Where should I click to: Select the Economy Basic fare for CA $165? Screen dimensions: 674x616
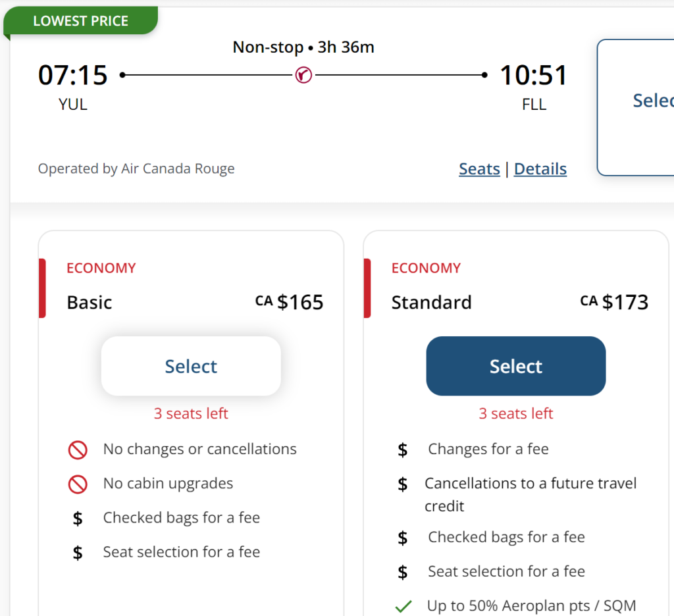[x=191, y=367]
